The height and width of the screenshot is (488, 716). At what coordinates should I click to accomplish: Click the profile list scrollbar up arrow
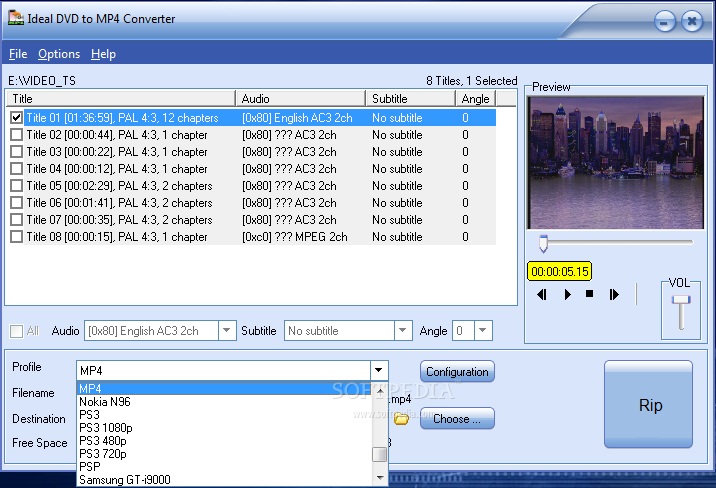(380, 391)
